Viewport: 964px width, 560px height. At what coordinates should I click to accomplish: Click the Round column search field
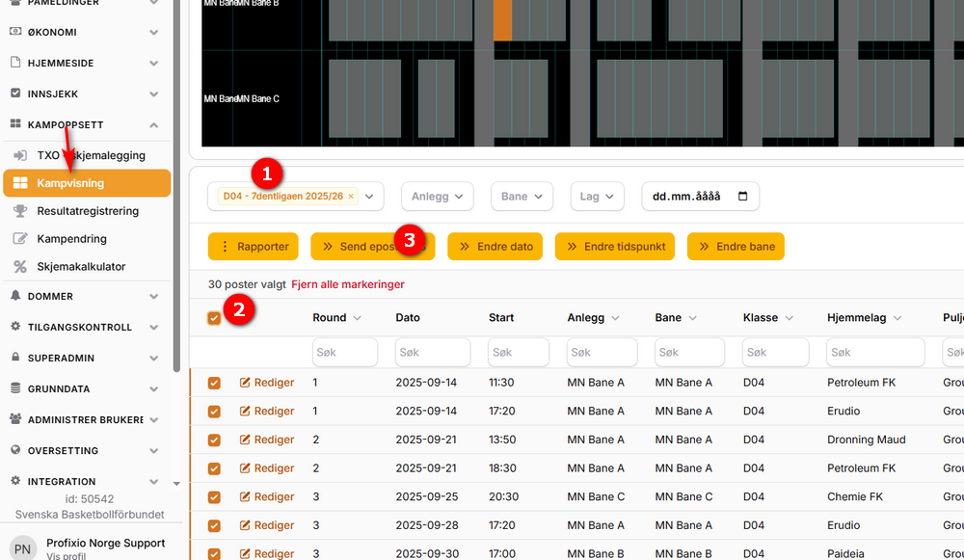345,352
